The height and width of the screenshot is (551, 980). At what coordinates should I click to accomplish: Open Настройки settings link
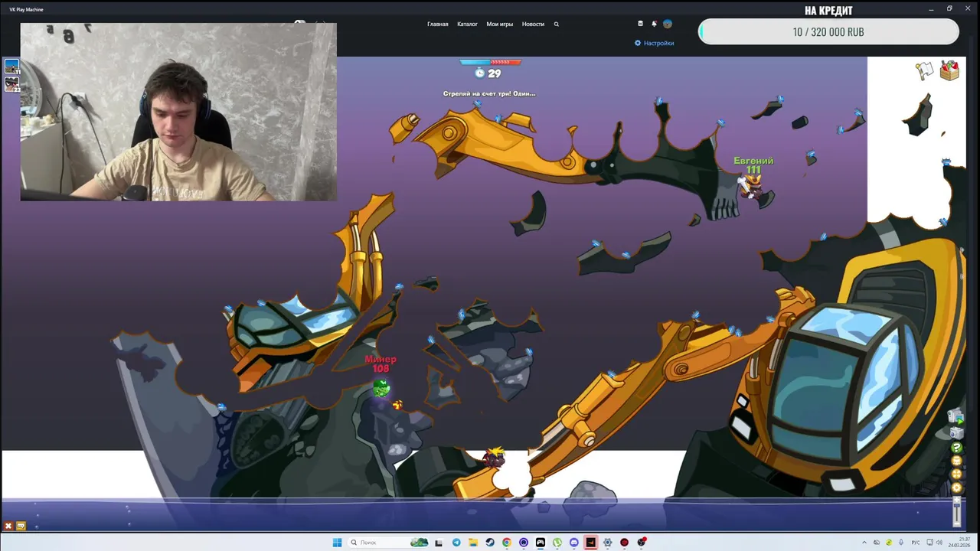[x=655, y=43]
